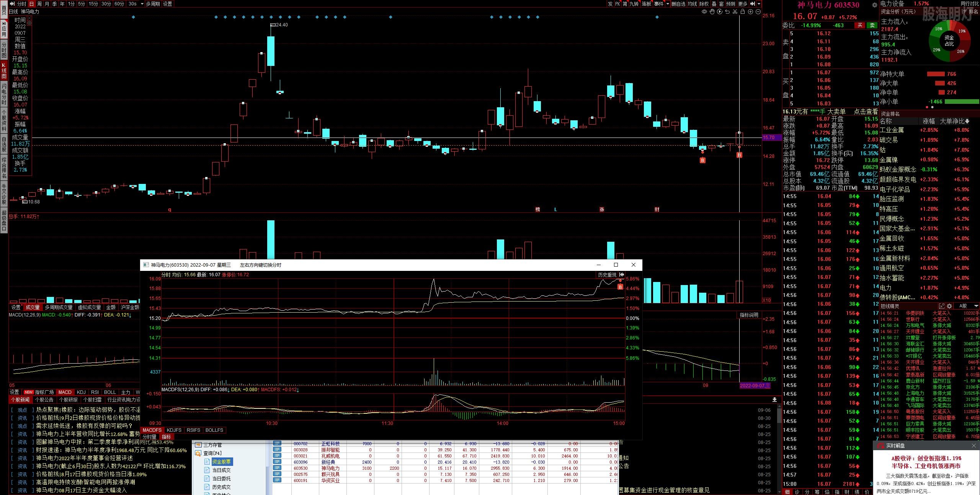
Task: Click the B buy marker in intraday chart
Action: click(x=620, y=287)
